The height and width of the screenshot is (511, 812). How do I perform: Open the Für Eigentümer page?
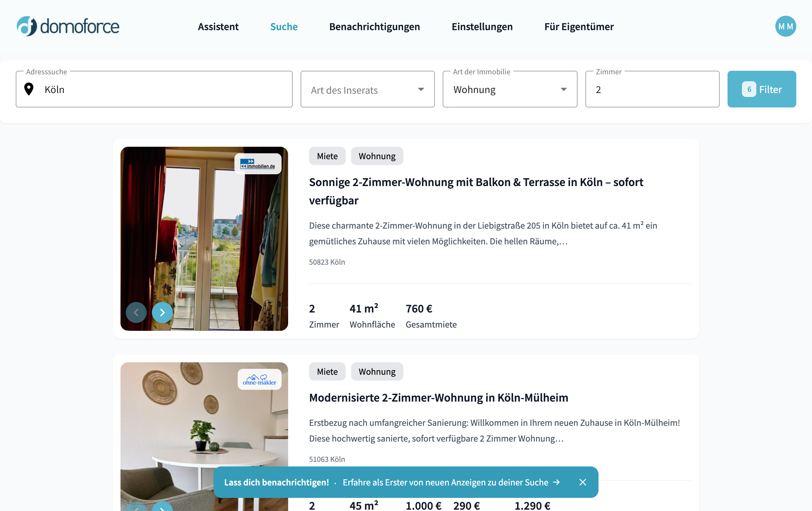(x=579, y=27)
